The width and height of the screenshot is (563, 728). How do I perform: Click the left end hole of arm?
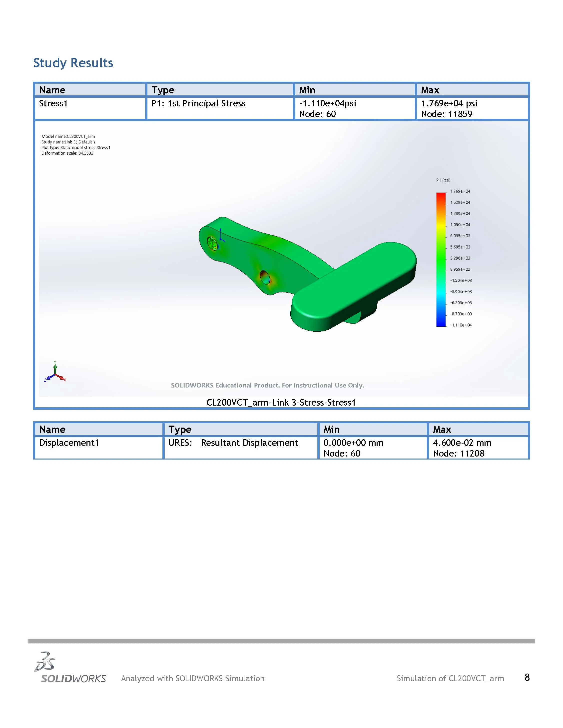(x=212, y=243)
